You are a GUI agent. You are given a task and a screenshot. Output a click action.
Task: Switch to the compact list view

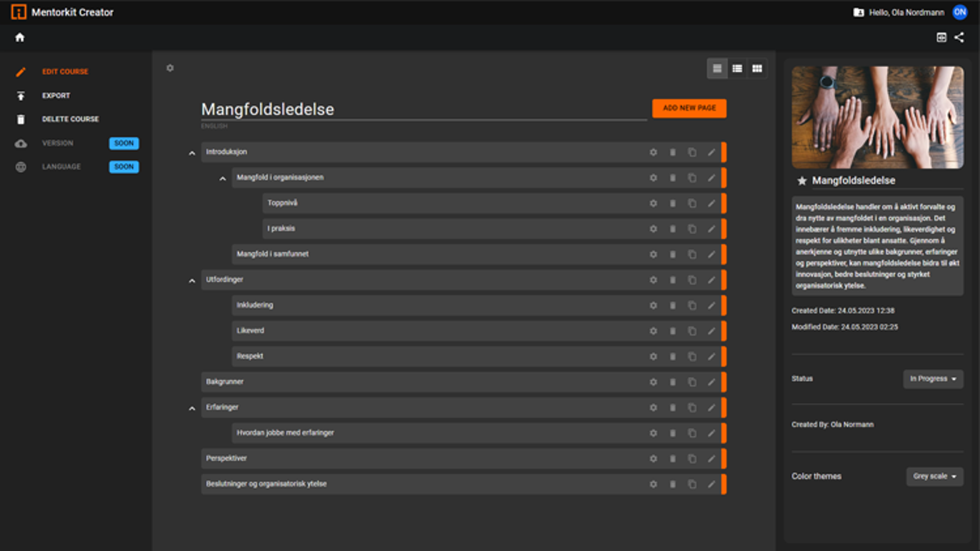point(737,69)
